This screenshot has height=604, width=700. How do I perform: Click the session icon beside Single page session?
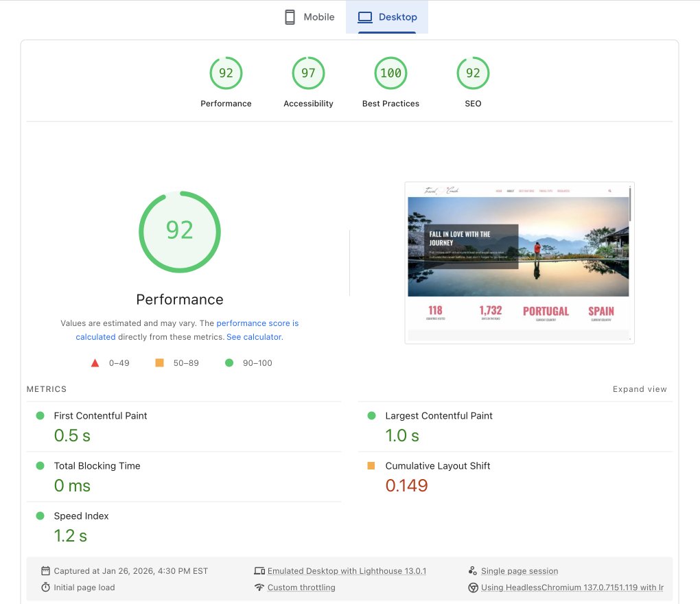(473, 570)
